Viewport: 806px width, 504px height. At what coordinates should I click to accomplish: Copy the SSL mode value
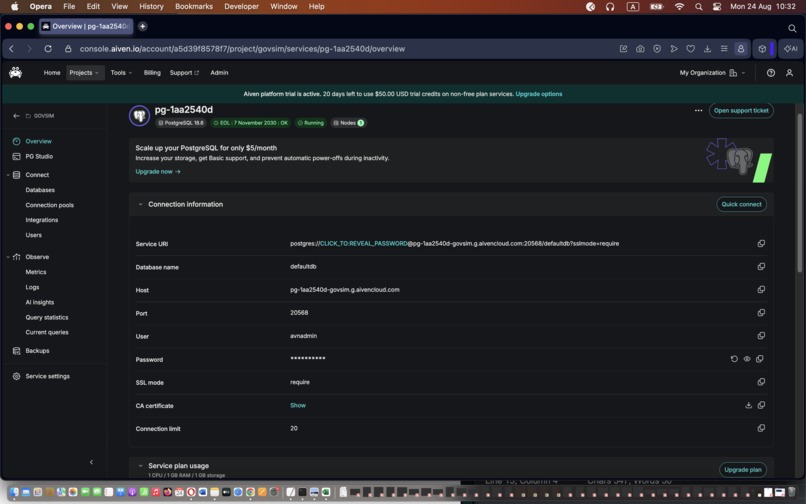click(761, 382)
